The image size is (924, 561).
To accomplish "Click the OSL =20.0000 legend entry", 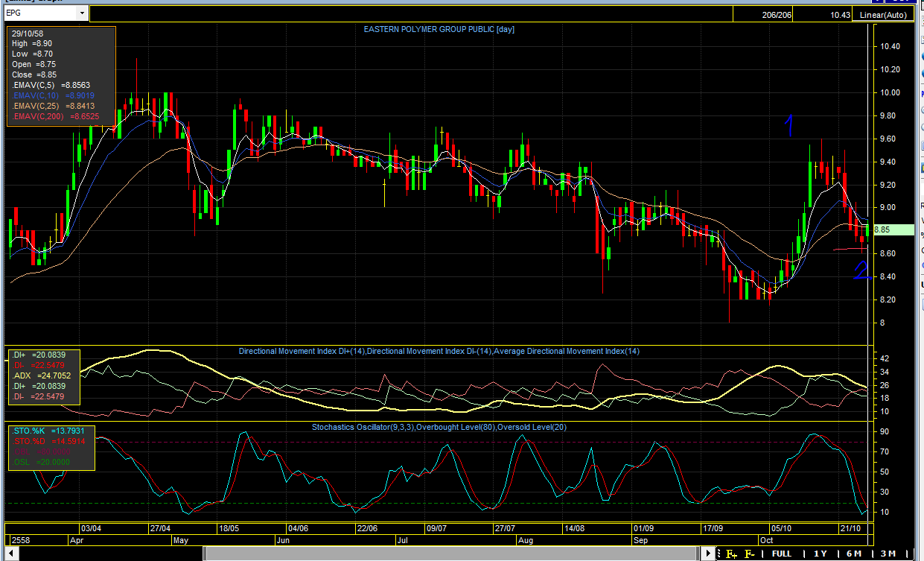I will click(41, 462).
